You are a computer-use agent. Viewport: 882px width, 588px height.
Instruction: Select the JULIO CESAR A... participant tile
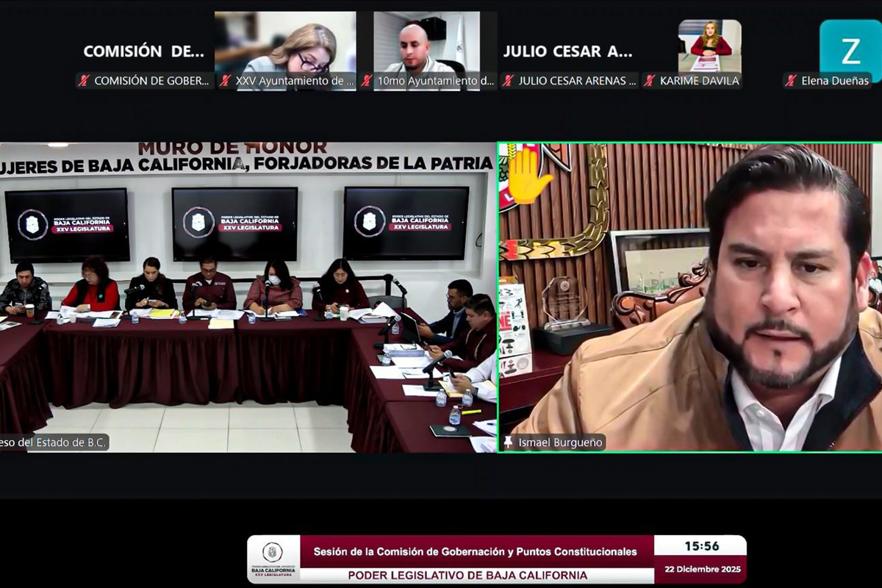pos(567,51)
